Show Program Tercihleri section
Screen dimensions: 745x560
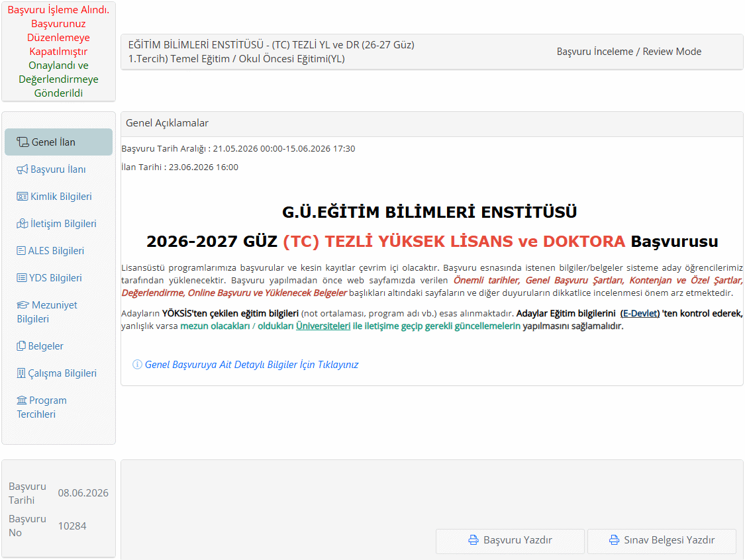pos(58,408)
